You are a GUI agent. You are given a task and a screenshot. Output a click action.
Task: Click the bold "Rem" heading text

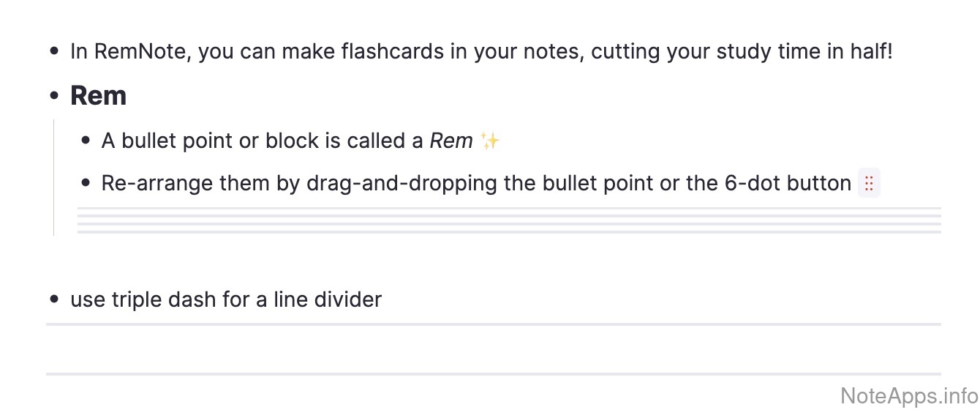[x=99, y=96]
